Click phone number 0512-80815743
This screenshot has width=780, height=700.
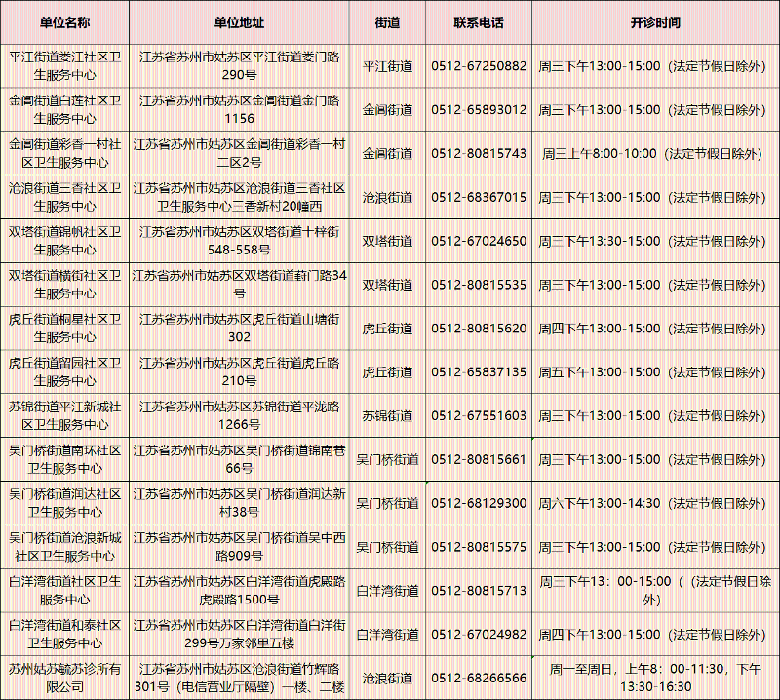pos(479,154)
